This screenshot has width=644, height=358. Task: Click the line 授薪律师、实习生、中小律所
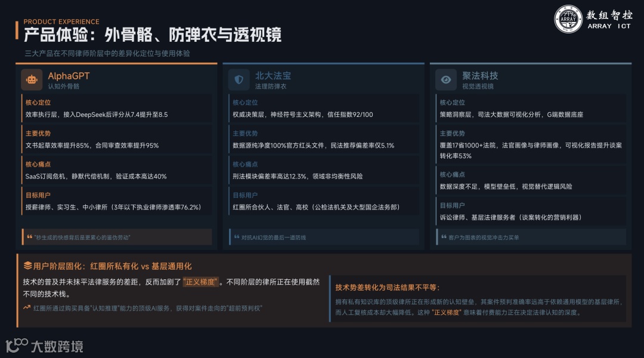[113, 207]
